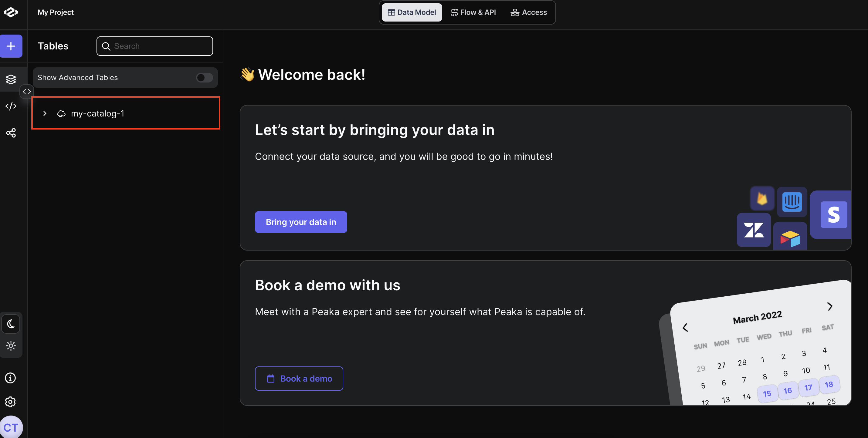Click the Airtable logo tile
The width and height of the screenshot is (868, 438).
click(x=790, y=237)
